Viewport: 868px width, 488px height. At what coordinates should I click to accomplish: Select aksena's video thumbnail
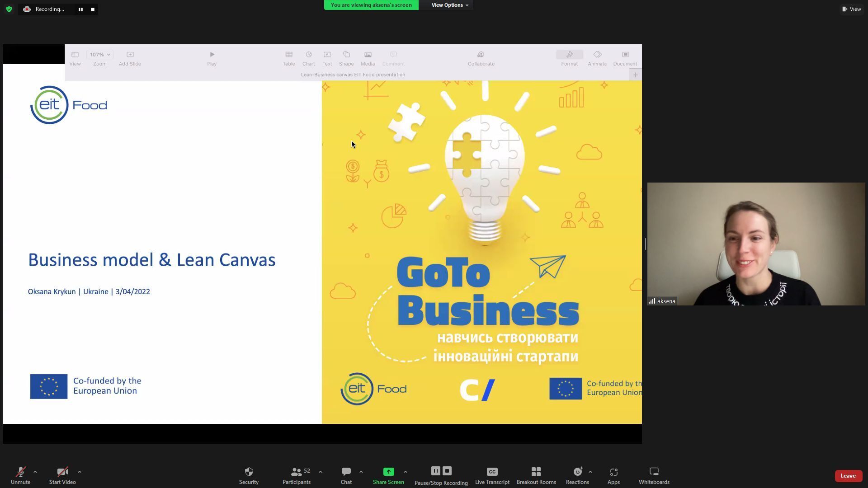756,244
